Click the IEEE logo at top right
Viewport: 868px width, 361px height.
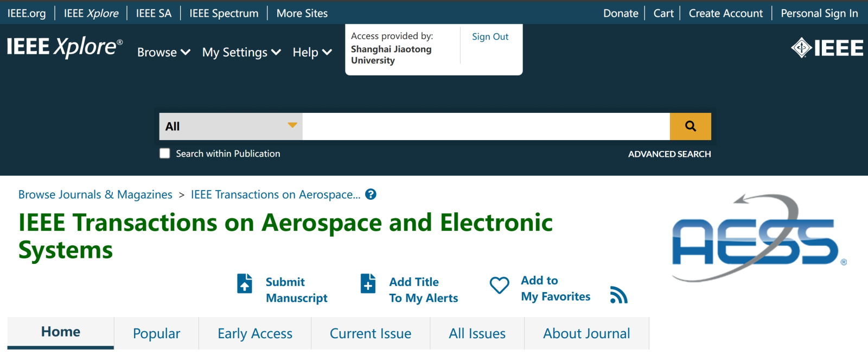(x=827, y=48)
